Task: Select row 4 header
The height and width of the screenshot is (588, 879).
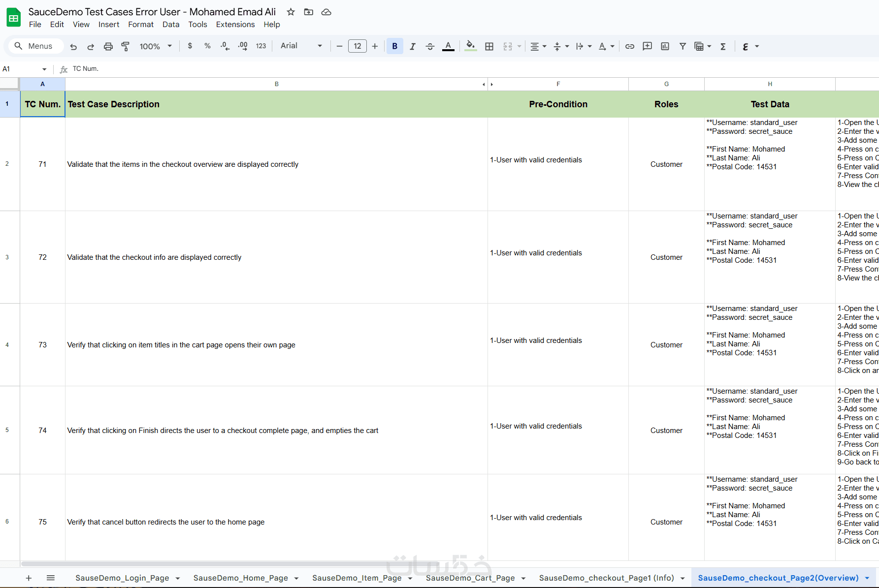Action: click(7, 345)
